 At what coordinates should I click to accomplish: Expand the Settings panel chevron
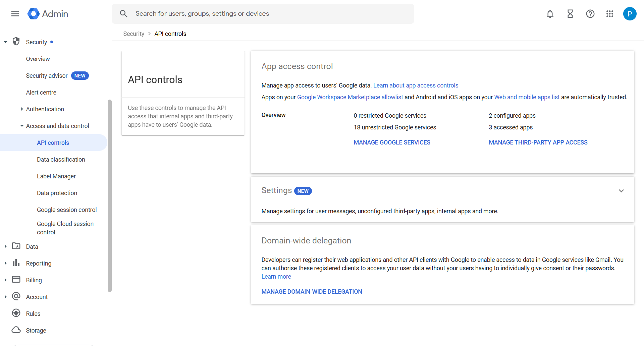(621, 191)
